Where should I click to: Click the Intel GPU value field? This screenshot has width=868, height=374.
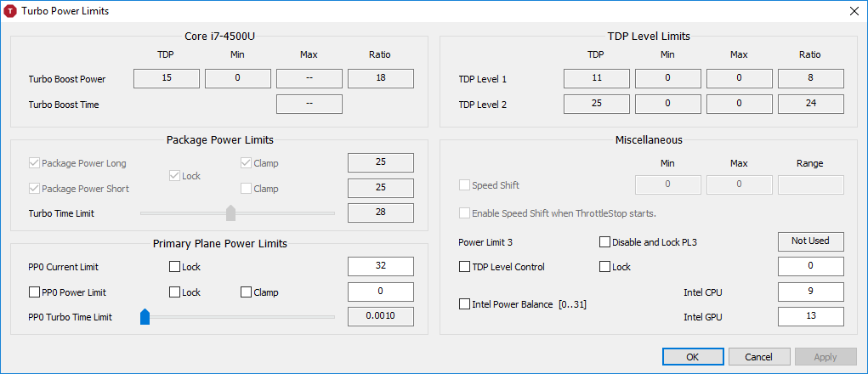(811, 316)
